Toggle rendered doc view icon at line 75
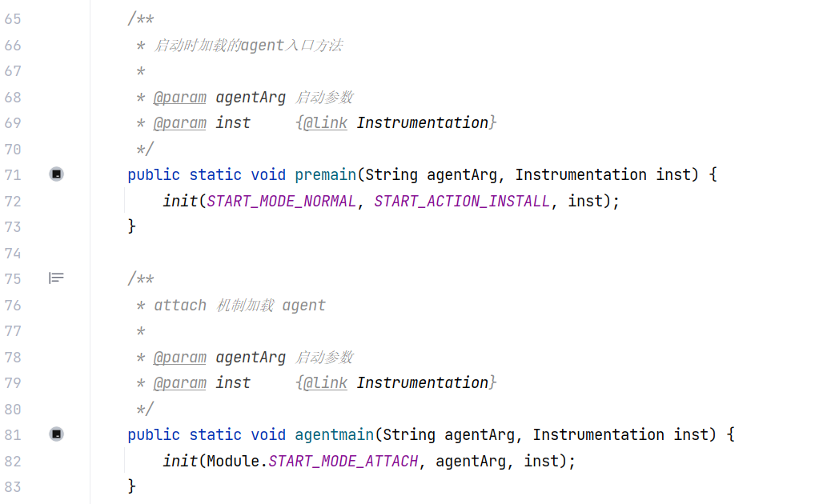 (x=56, y=278)
